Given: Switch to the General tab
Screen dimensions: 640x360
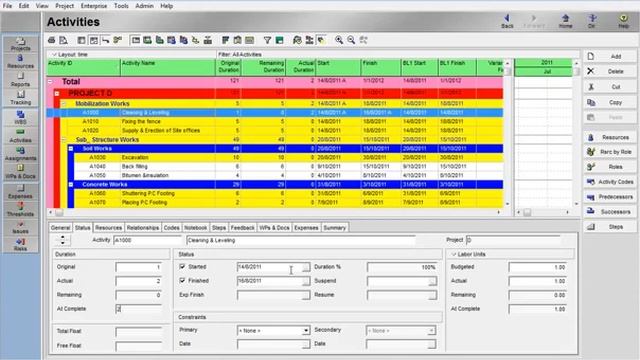Looking at the screenshot, I should point(61,228).
